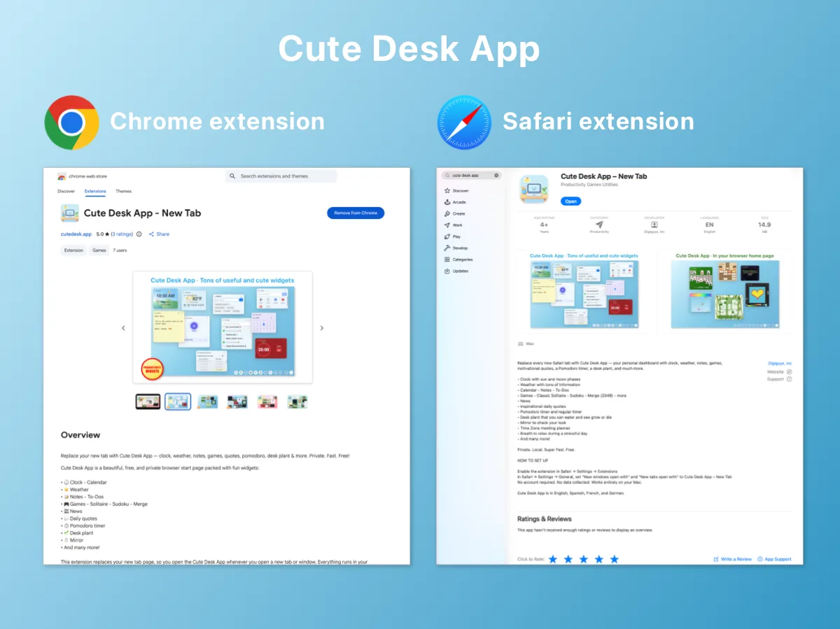Viewport: 840px width, 629px height.
Task: Click the Cute Desk App icon in App Store
Action: (x=533, y=188)
